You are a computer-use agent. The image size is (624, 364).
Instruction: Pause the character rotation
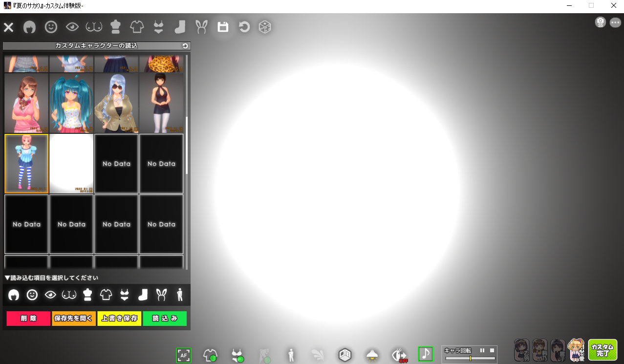click(482, 350)
